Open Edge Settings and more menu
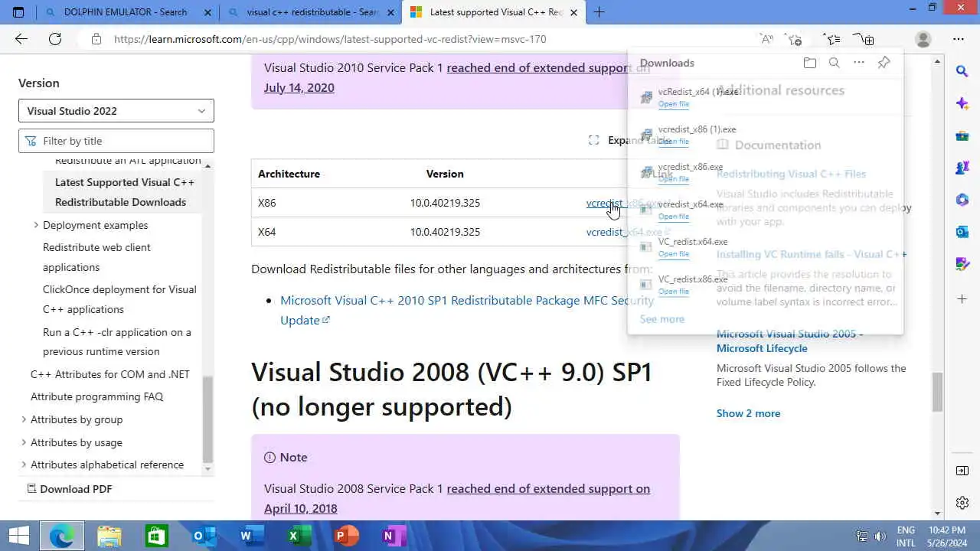This screenshot has height=551, width=980. (x=959, y=39)
